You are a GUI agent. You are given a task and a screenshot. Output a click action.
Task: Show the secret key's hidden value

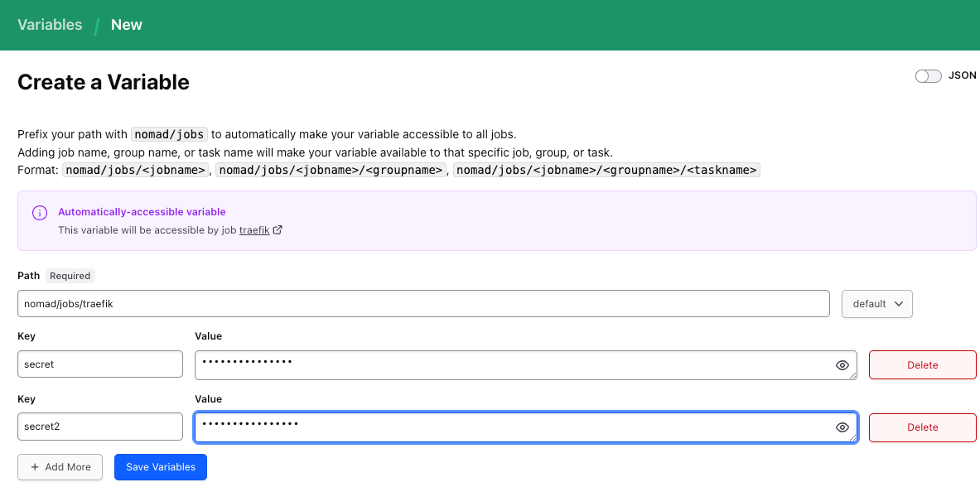tap(842, 365)
